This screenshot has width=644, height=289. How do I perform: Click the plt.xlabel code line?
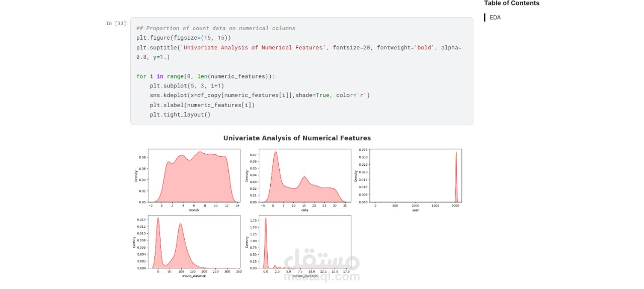point(202,105)
